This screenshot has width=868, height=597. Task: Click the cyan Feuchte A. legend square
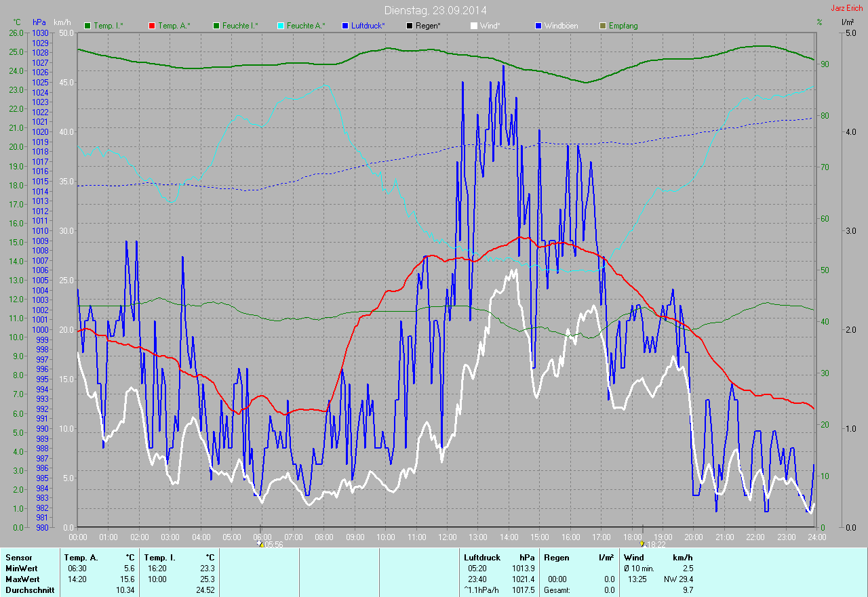(x=280, y=26)
